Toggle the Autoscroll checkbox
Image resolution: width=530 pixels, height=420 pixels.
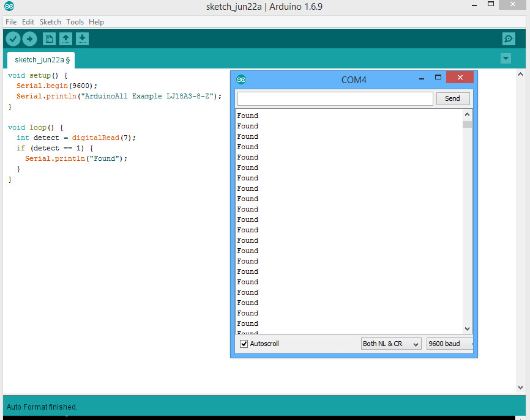click(244, 344)
